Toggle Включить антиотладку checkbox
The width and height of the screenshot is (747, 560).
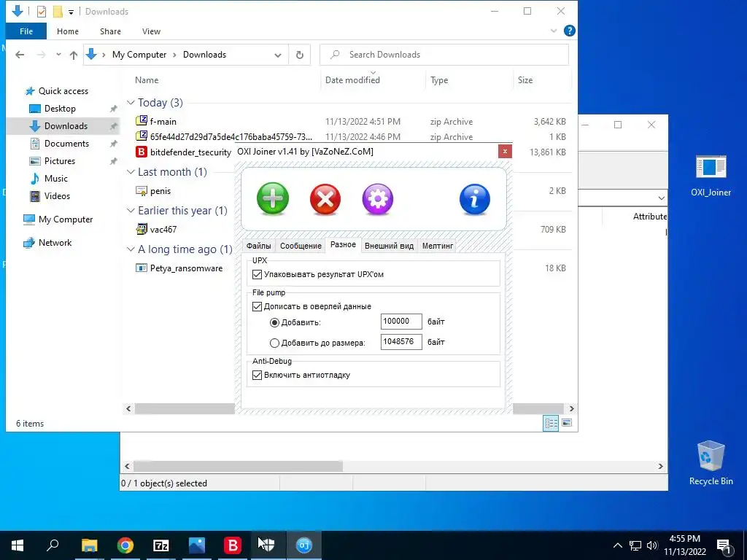(258, 375)
